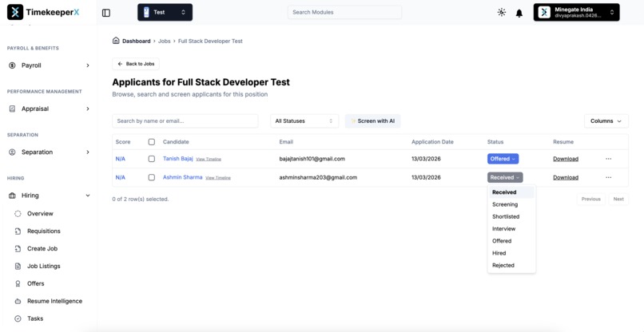Click the email bajajtanish101@gmail.com
644x332 pixels.
[312, 159]
